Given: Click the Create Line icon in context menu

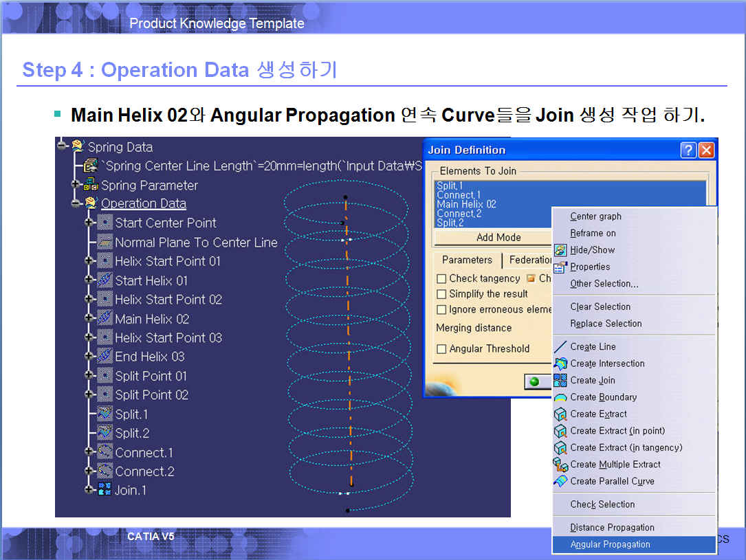Looking at the screenshot, I should [x=560, y=347].
